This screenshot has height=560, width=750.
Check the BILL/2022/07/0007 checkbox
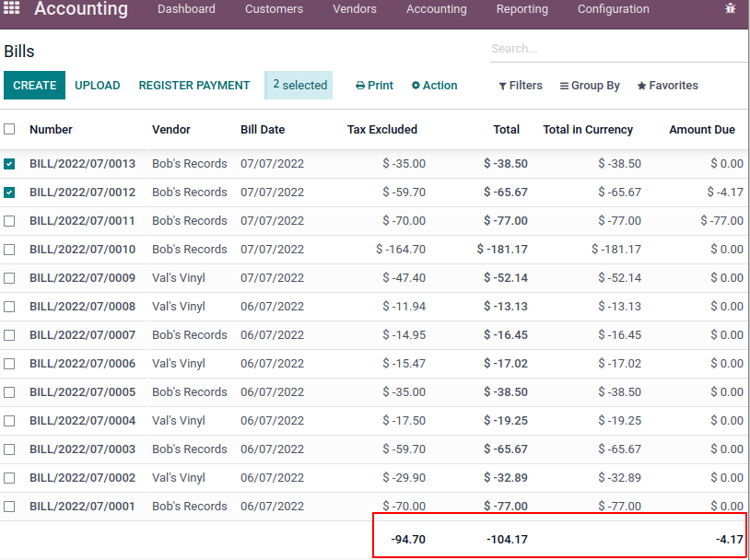[x=9, y=335]
